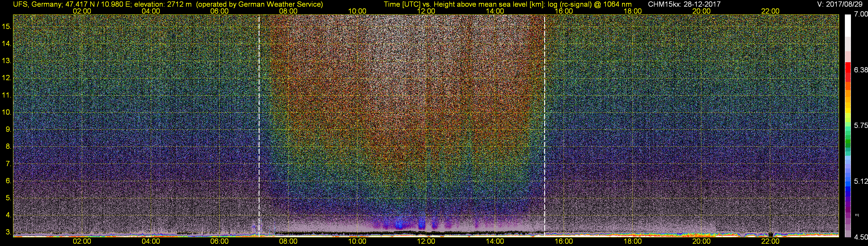Click the '20:00' label on the top time axis
The image size is (868, 246).
[702, 11]
